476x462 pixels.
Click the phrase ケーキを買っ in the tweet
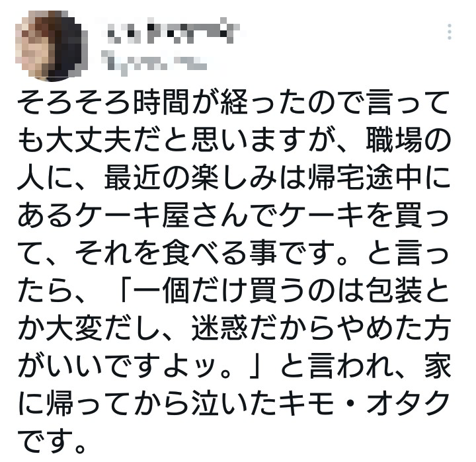click(364, 215)
